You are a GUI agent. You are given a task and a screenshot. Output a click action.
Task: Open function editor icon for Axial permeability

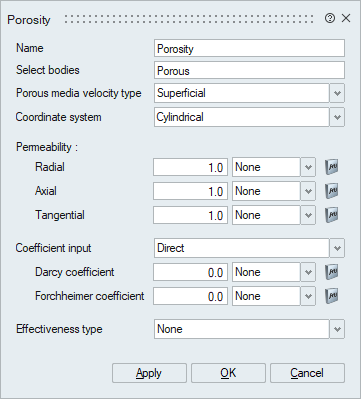click(x=332, y=191)
